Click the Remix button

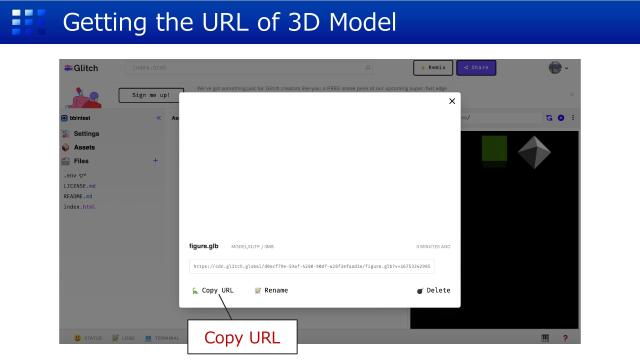pos(433,68)
